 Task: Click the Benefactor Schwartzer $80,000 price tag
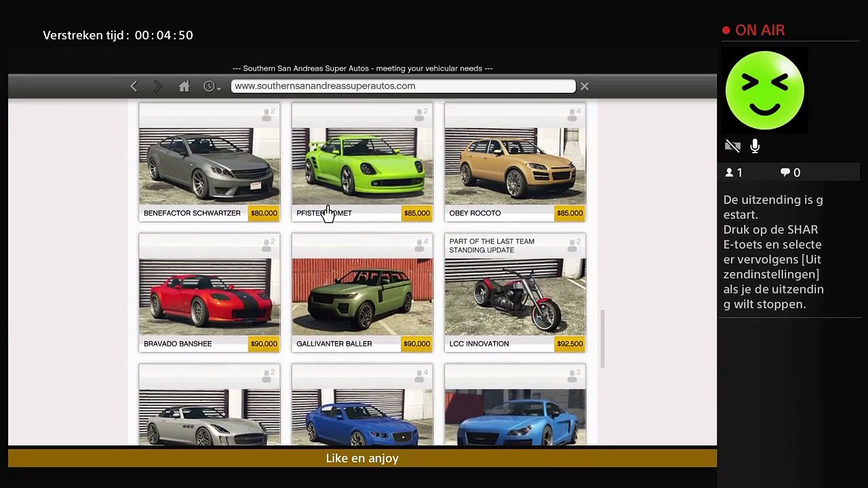click(x=264, y=213)
